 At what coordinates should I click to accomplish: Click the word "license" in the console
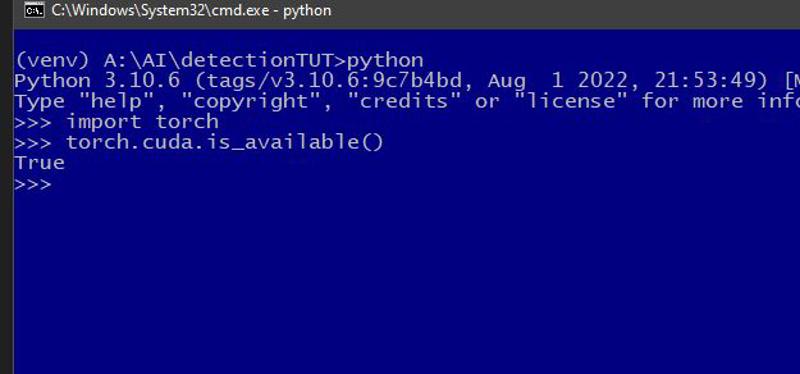pyautogui.click(x=569, y=102)
